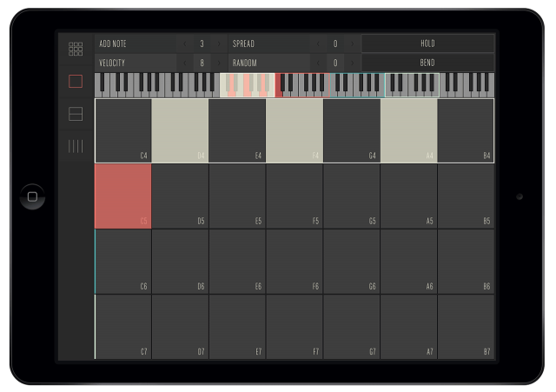Select the red-outlined octave on the mini keyboard
The width and height of the screenshot is (556, 392).
click(302, 85)
